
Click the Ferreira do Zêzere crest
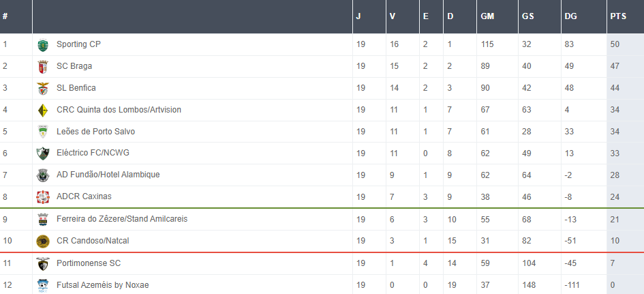pos(43,220)
